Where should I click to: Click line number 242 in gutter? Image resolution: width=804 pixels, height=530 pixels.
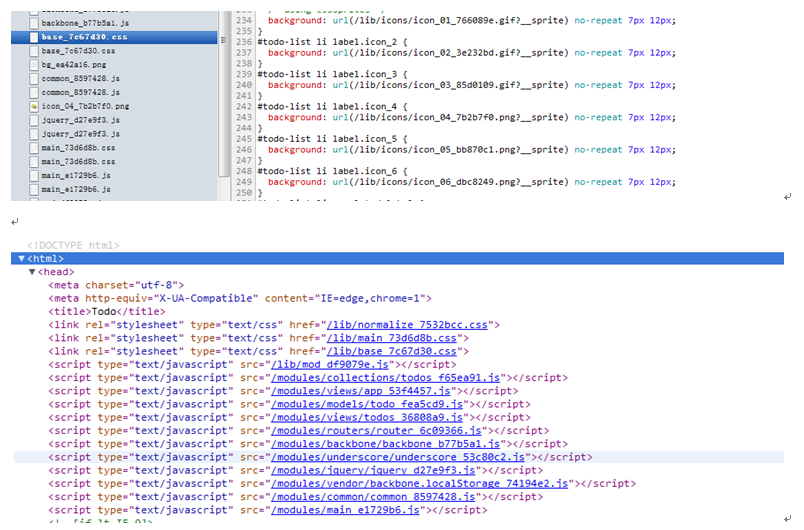coord(244,107)
